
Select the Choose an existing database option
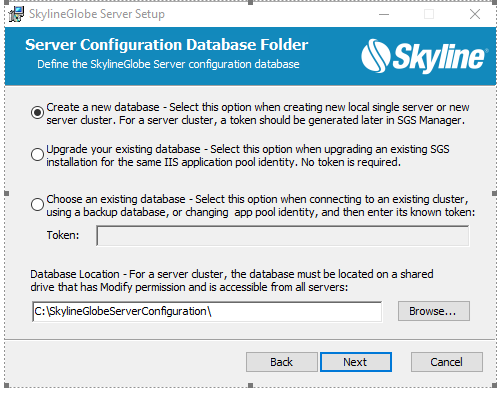(x=37, y=204)
